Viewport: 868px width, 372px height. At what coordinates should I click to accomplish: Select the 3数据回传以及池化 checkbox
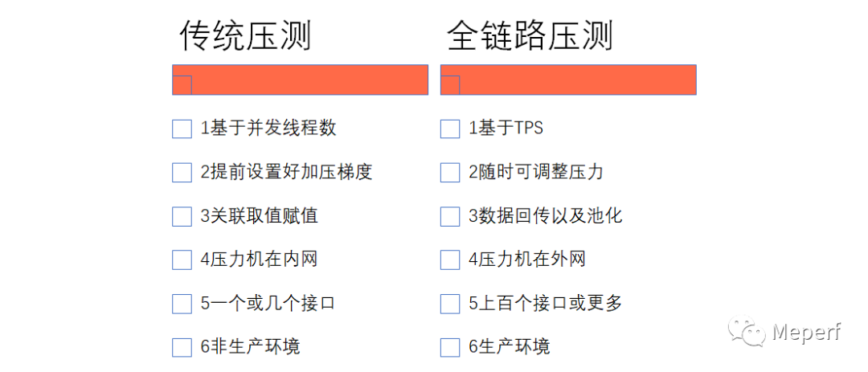(x=450, y=216)
